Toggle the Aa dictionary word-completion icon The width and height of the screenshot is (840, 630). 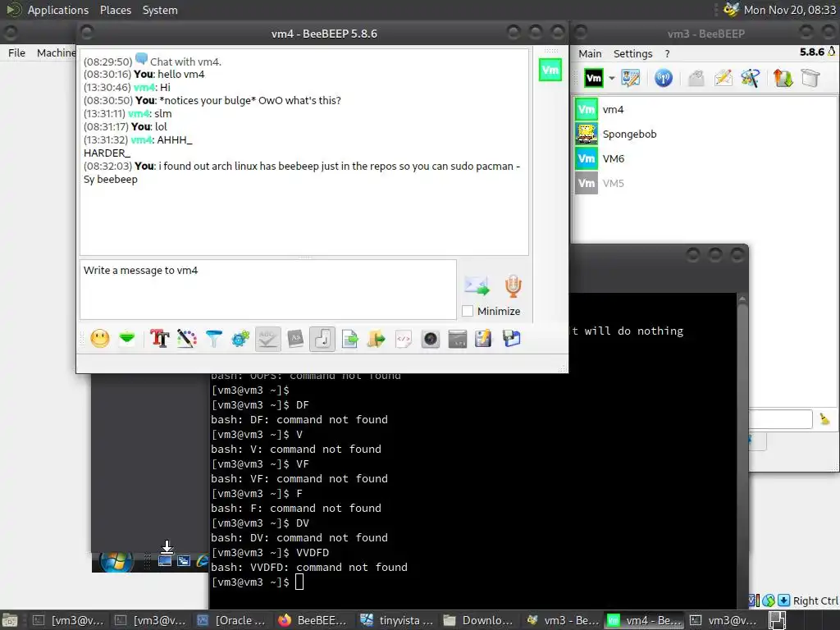(295, 339)
